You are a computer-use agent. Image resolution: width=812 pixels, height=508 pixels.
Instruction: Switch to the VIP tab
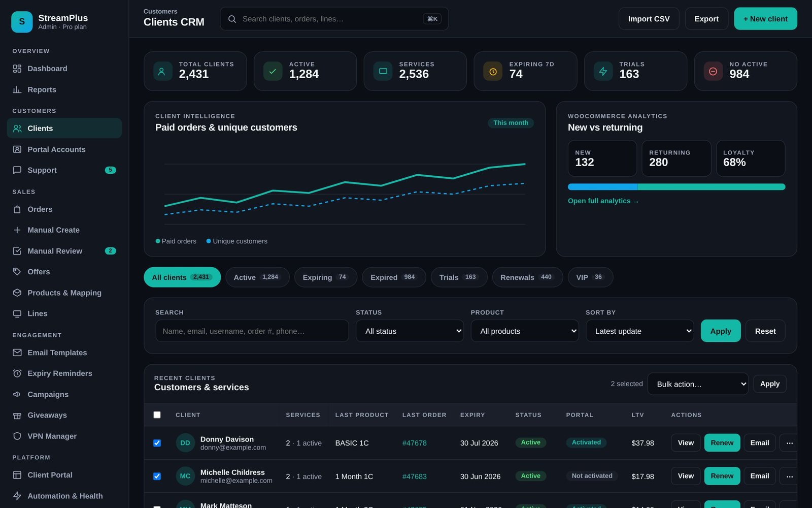pos(590,277)
